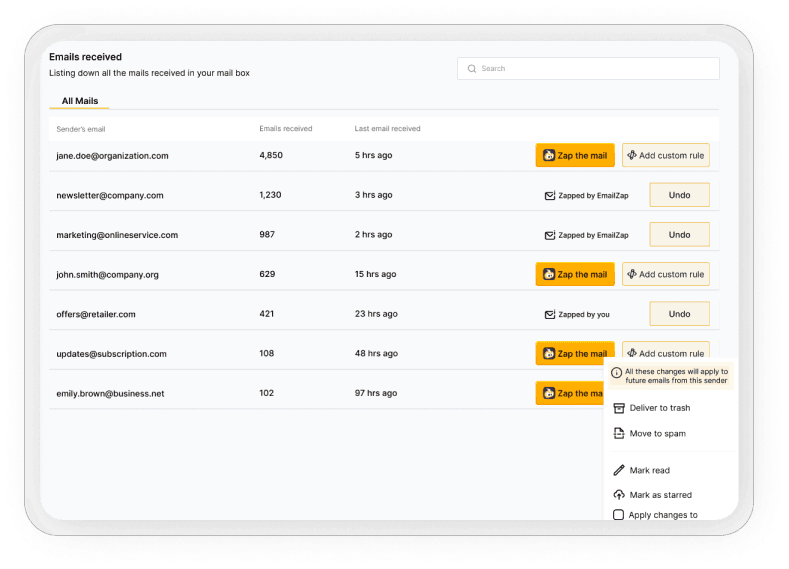Click the Search input field

coord(588,68)
